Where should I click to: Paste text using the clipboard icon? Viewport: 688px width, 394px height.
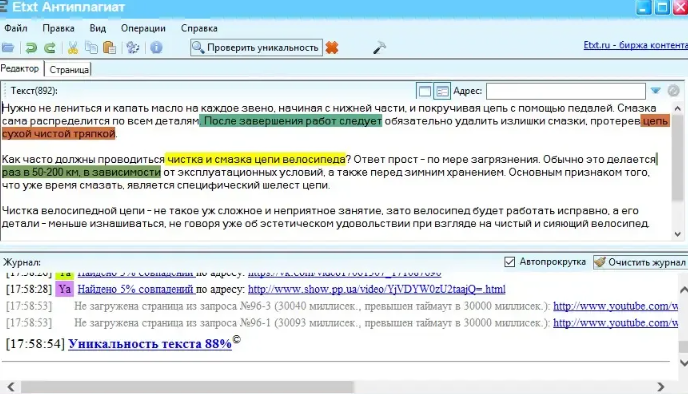109,47
